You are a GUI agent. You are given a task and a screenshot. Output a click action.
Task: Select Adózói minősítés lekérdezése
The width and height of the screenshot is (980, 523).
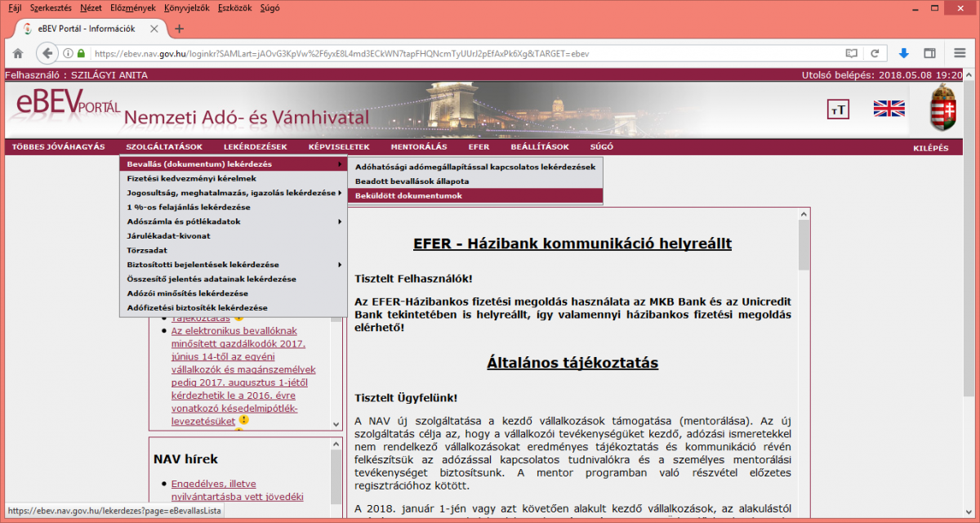tap(234, 293)
